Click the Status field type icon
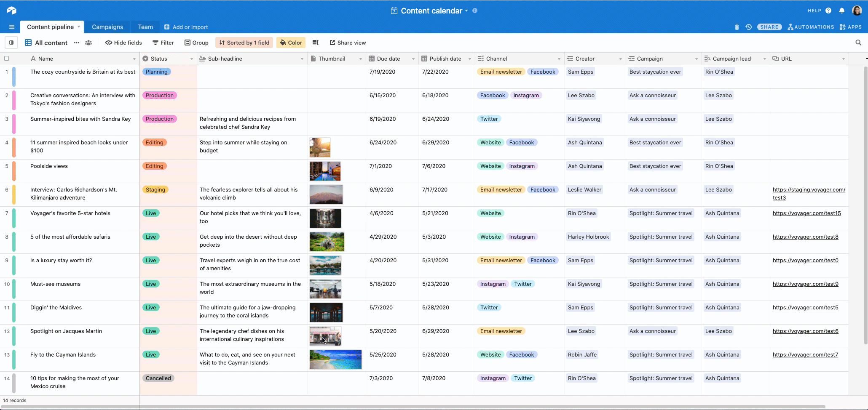This screenshot has width=868, height=410. [145, 59]
